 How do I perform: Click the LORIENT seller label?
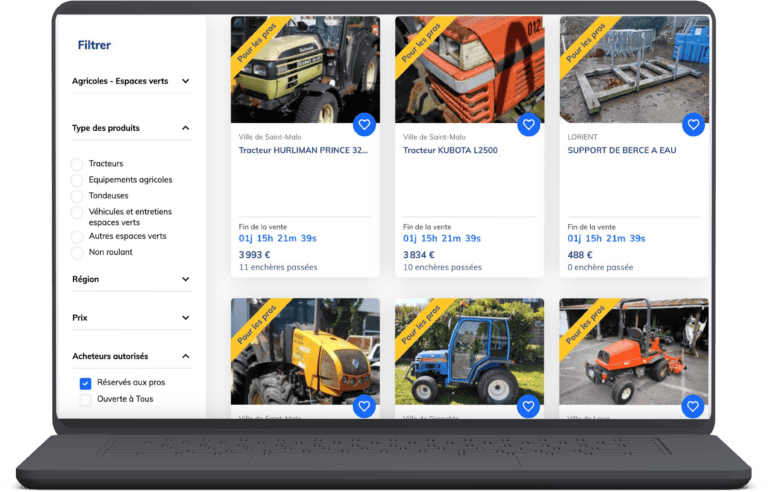pyautogui.click(x=582, y=137)
